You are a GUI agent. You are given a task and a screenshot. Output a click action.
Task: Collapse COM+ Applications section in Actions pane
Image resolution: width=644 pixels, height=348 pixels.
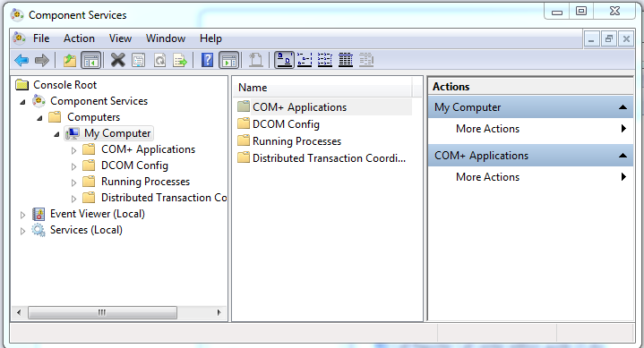[623, 156]
